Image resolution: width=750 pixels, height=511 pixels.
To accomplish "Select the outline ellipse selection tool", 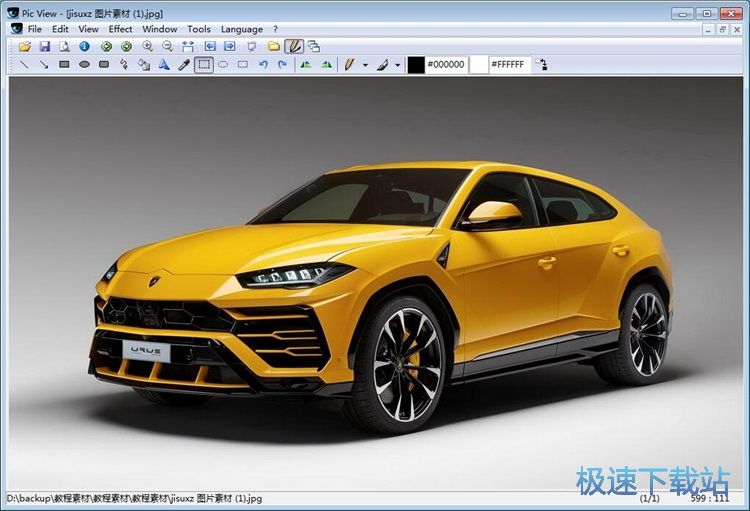I will 223,64.
